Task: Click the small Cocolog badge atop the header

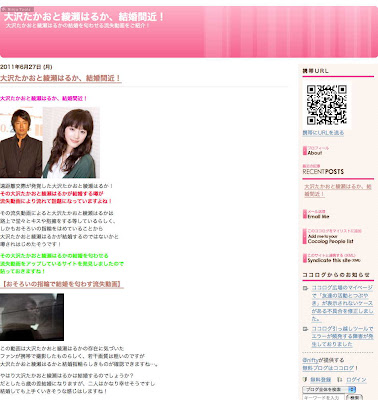Action: pos(17,9)
